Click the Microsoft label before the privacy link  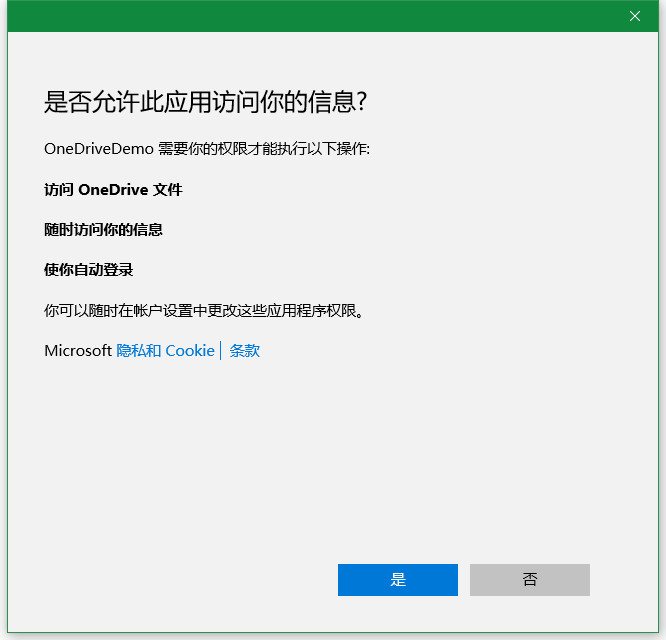tap(78, 351)
